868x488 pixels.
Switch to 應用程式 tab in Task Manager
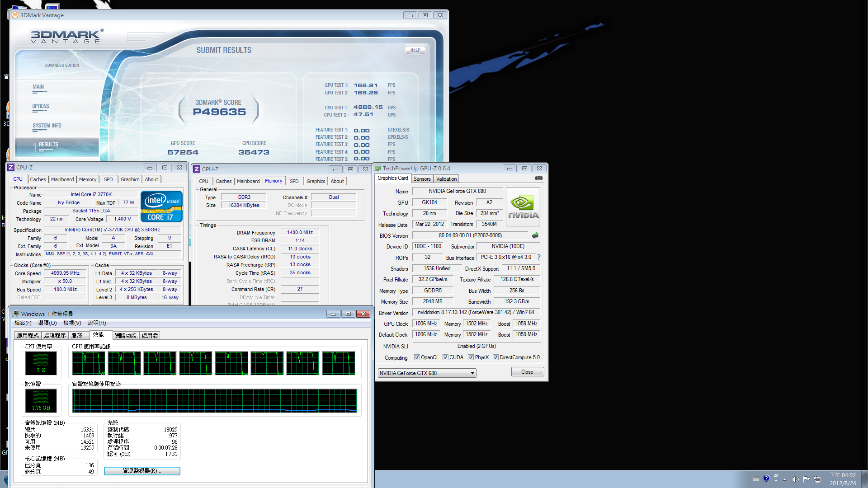pyautogui.click(x=28, y=335)
